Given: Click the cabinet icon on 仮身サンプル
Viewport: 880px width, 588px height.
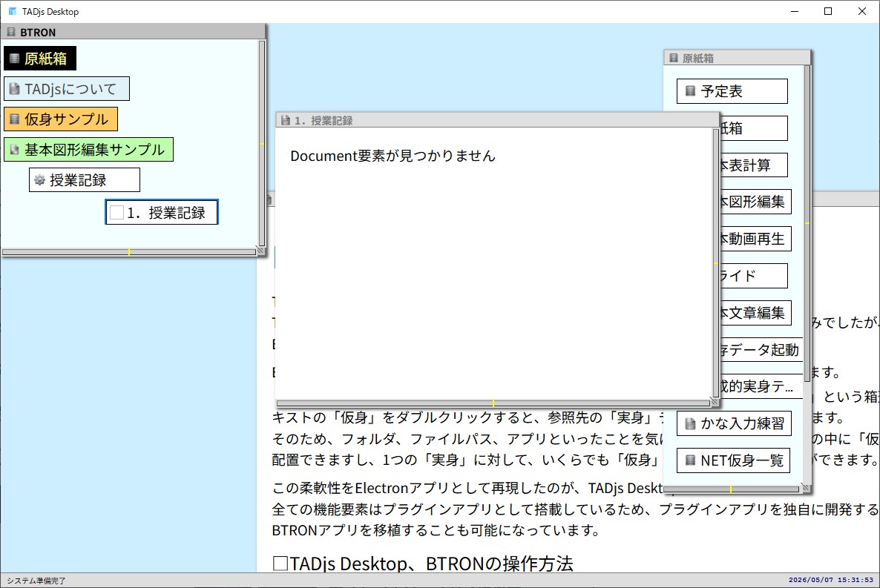Looking at the screenshot, I should click(x=15, y=119).
